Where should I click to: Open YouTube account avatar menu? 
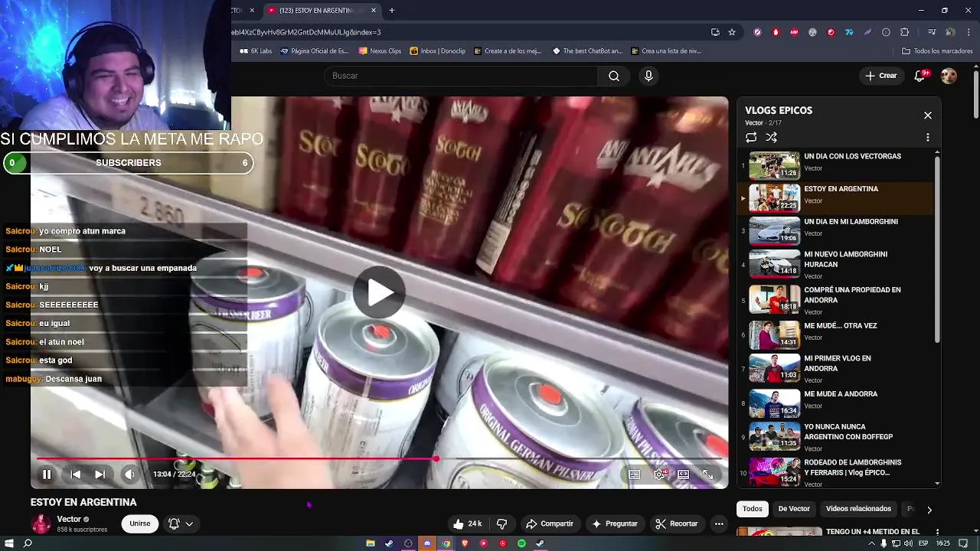click(x=949, y=76)
